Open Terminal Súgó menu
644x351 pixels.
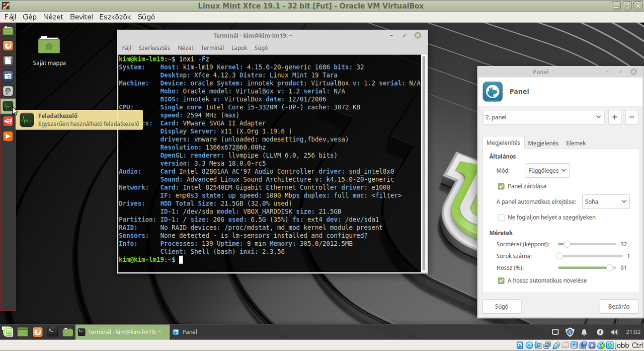pos(261,48)
